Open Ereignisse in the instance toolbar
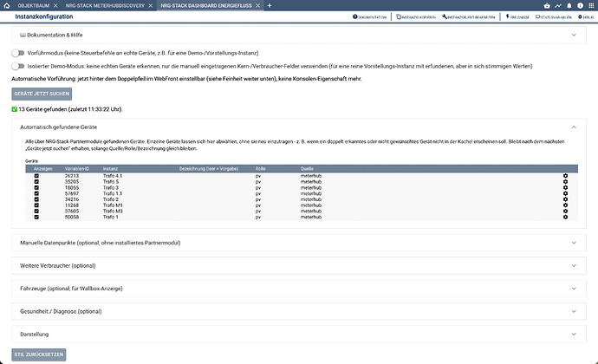 (517, 17)
